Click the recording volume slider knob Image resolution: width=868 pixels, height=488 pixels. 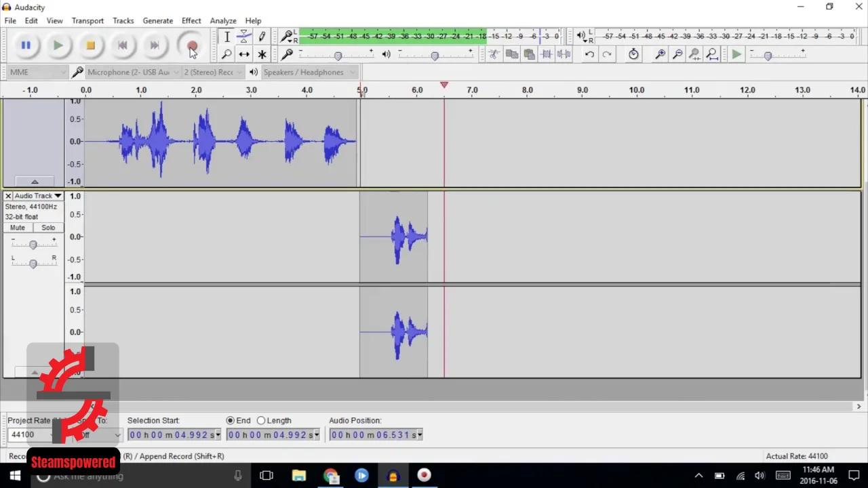(x=338, y=56)
